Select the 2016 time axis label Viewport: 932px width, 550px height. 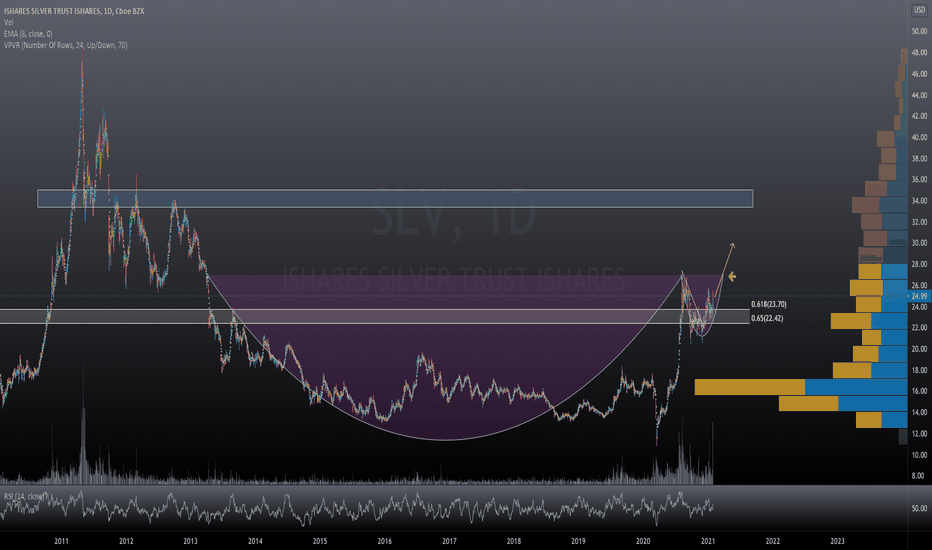click(x=385, y=541)
